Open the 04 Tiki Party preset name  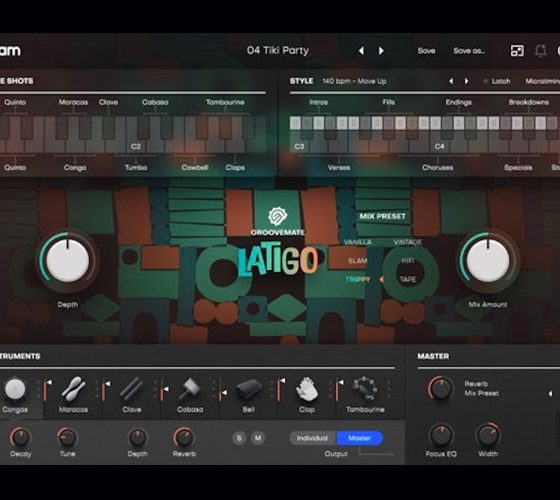278,51
